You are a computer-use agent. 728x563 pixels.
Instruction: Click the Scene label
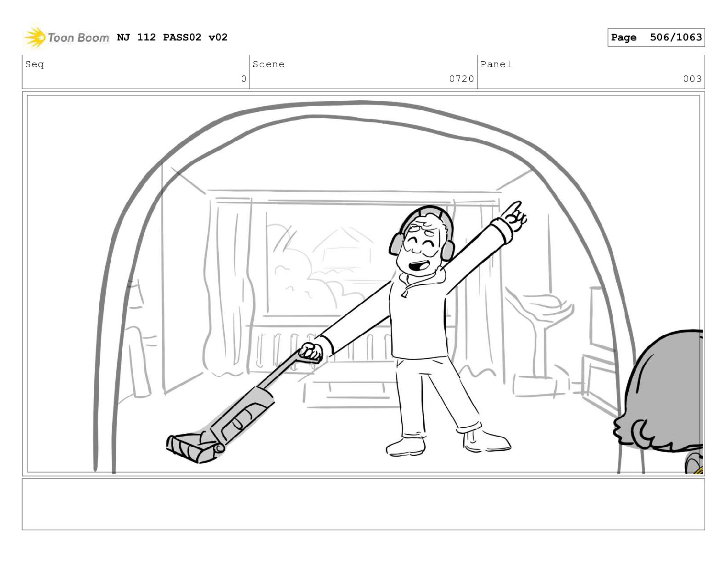pos(268,64)
